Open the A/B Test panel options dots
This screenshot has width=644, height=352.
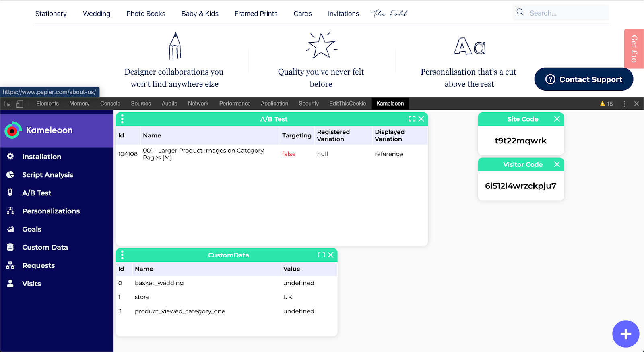click(122, 119)
